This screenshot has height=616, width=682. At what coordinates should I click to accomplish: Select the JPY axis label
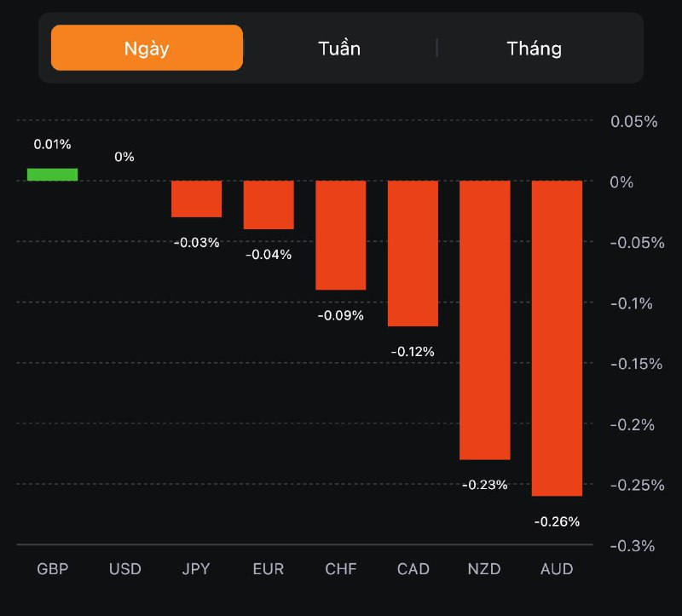[x=196, y=568]
